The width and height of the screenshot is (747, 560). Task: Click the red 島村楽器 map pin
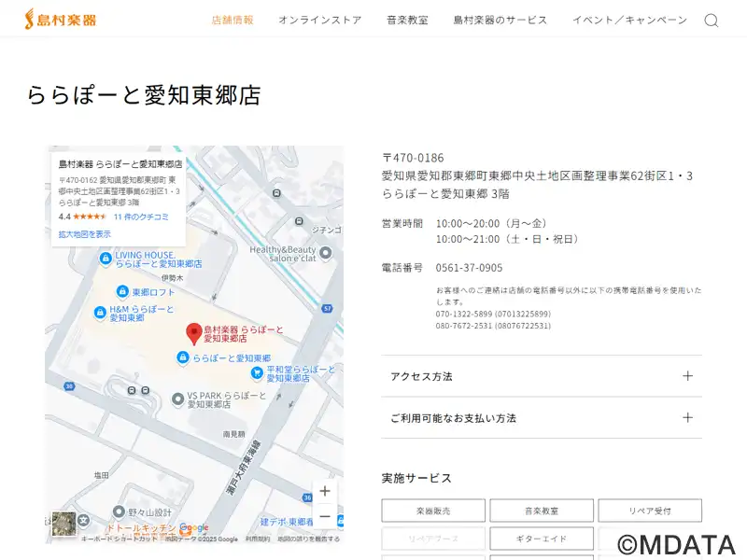tap(193, 333)
